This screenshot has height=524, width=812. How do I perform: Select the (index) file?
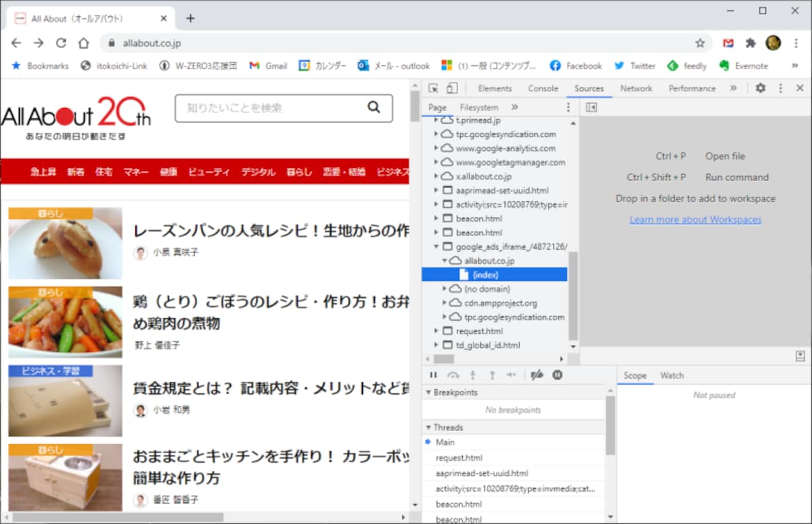(x=494, y=274)
